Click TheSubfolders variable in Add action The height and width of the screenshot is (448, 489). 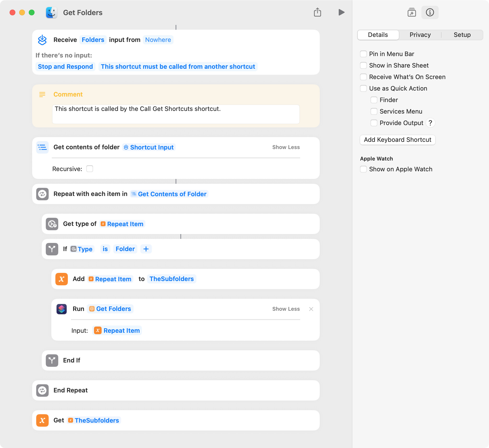click(171, 279)
